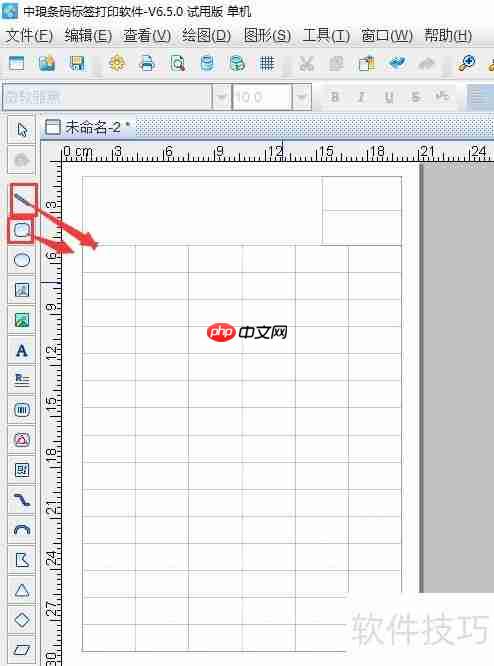Open the 工具(T) menu
This screenshot has height=666, width=494.
click(x=326, y=36)
